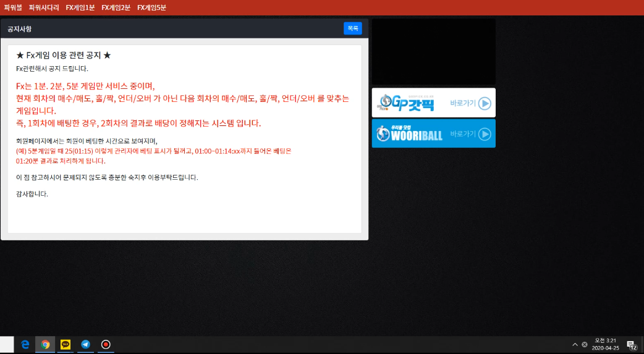The width and height of the screenshot is (644, 354).
Task: Select the FX게임5분 menu item
Action: [151, 7]
